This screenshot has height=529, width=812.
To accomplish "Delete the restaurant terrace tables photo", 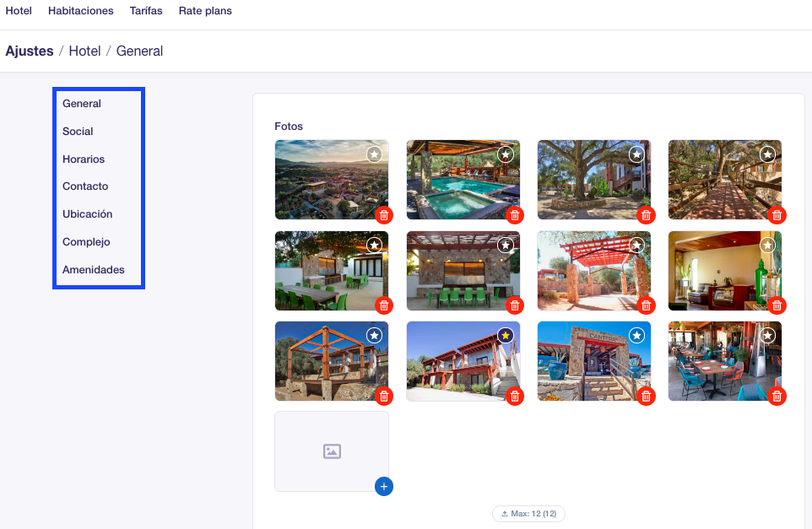I will point(777,397).
